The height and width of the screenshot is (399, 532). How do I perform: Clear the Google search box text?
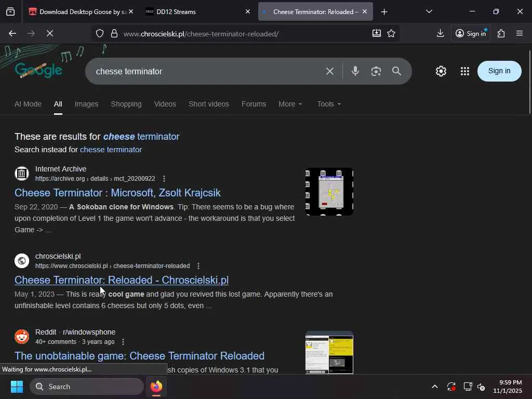pyautogui.click(x=330, y=71)
